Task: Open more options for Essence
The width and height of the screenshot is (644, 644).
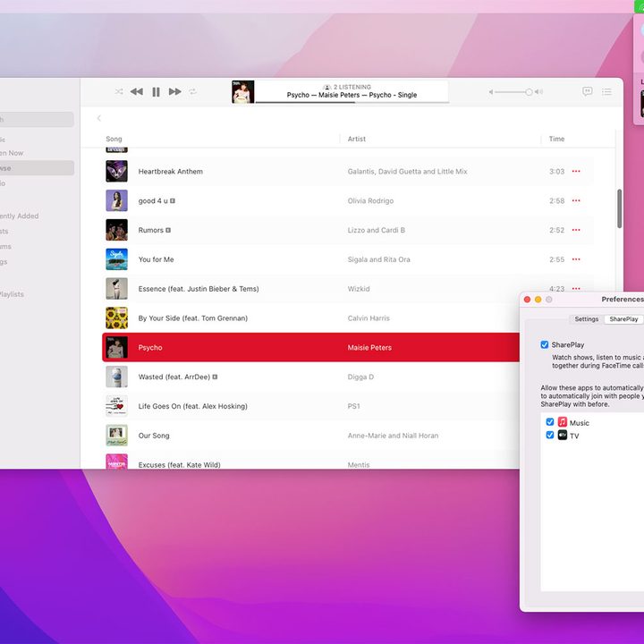Action: [x=576, y=289]
